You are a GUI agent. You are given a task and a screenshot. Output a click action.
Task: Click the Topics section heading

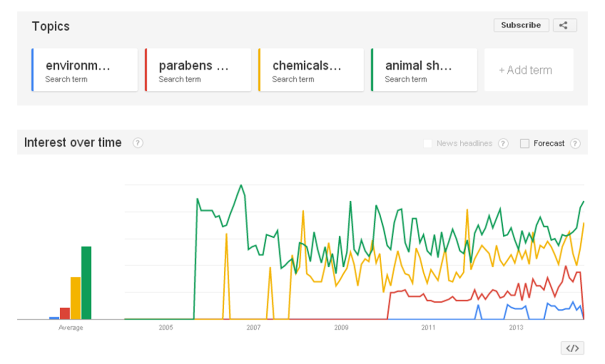[50, 26]
